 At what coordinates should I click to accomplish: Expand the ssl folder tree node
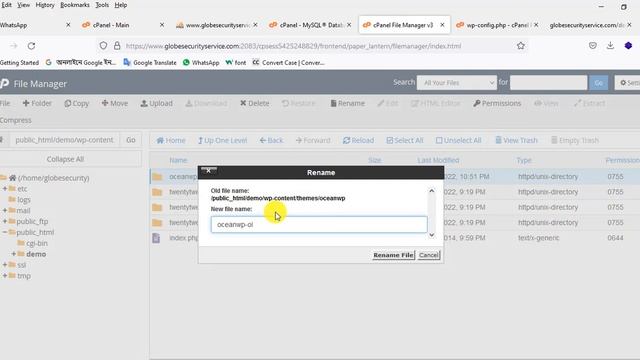[5, 265]
